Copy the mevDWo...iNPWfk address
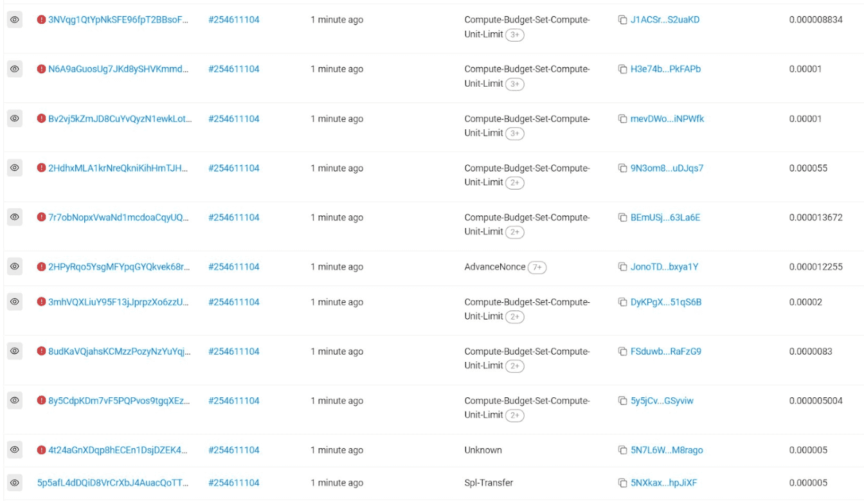Image resolution: width=864 pixels, height=504 pixels. pyautogui.click(x=622, y=119)
